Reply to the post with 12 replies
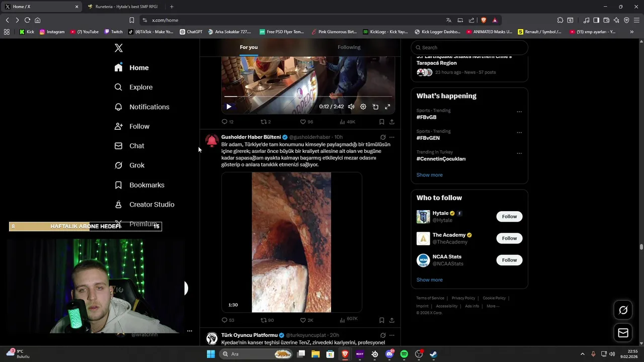The image size is (644, 362). click(x=227, y=122)
